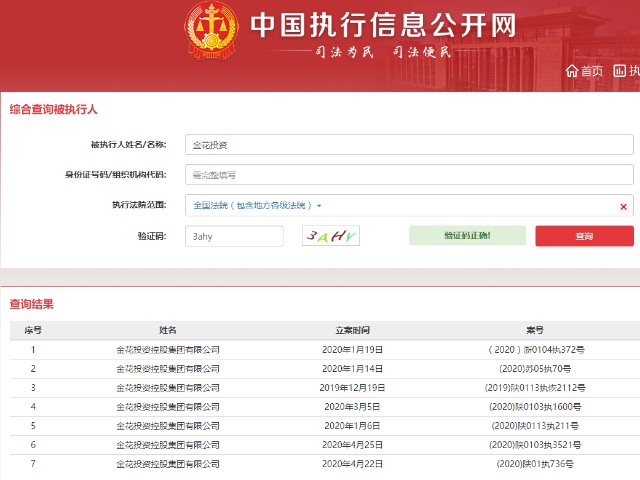Click the red 查询 search button
Image resolution: width=640 pixels, height=480 pixels.
[x=584, y=236]
